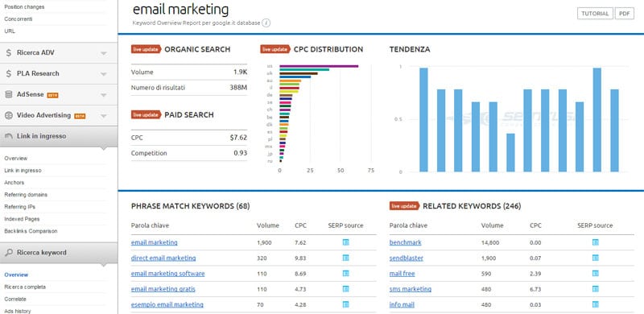The height and width of the screenshot is (314, 644).
Task: Open SERP source icon for benchmark
Action: (x=596, y=242)
